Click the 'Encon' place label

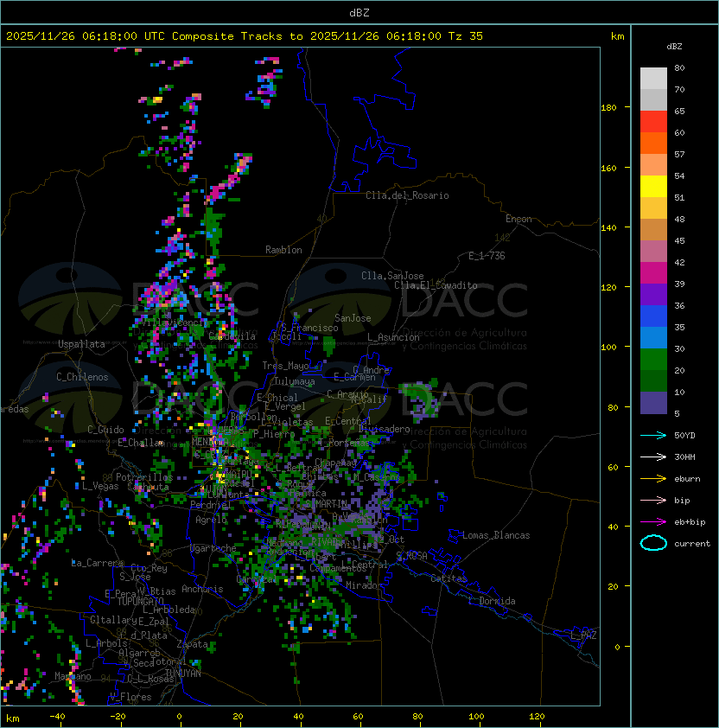click(519, 219)
